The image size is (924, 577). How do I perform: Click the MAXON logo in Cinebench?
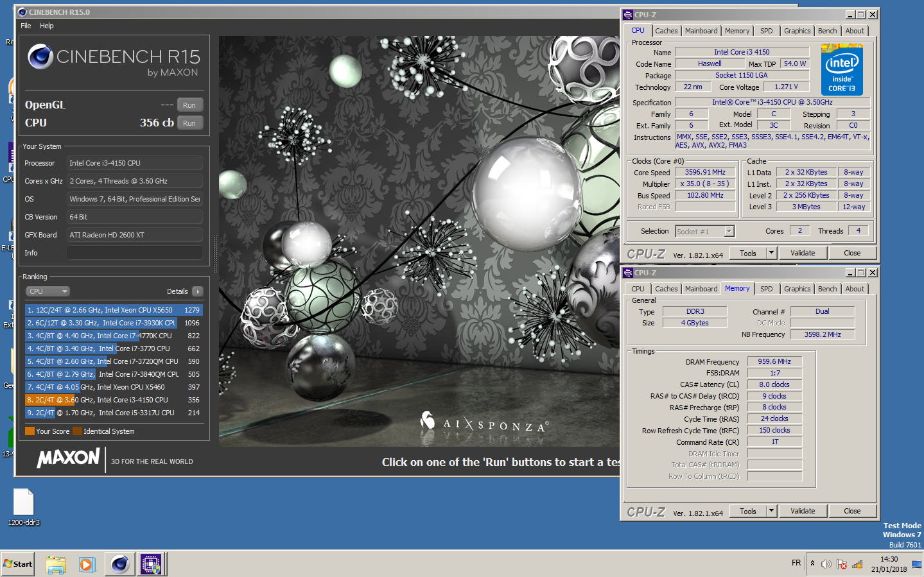(x=69, y=458)
